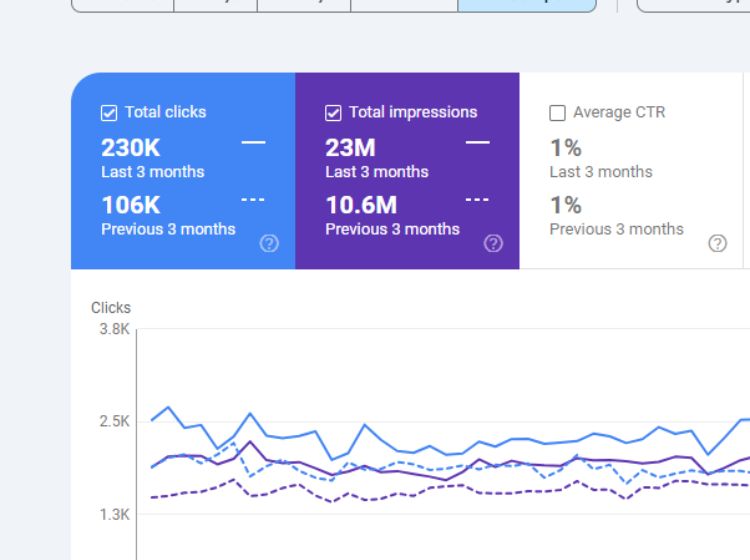Uncheck the Total clicks checkbox
The width and height of the screenshot is (750, 560).
(109, 113)
